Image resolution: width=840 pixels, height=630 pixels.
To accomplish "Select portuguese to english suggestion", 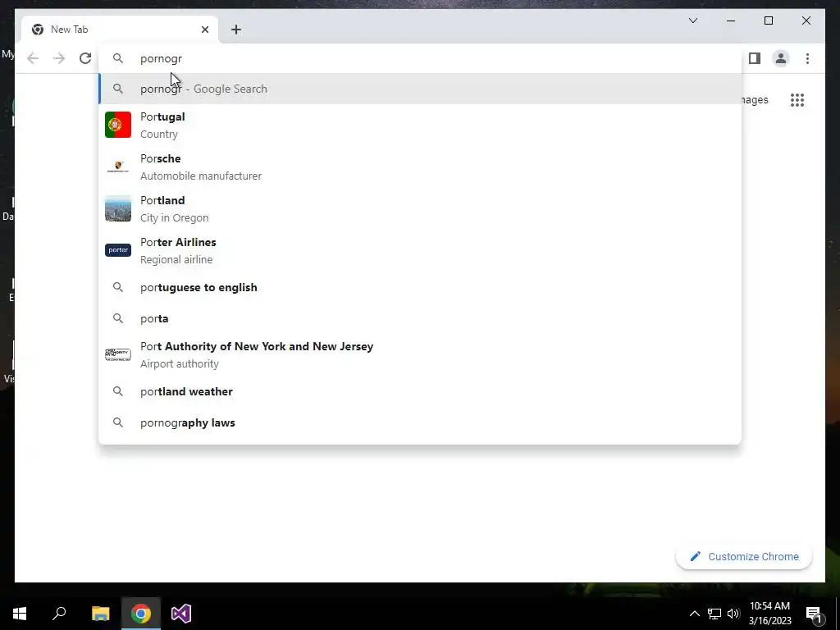I will pyautogui.click(x=420, y=287).
